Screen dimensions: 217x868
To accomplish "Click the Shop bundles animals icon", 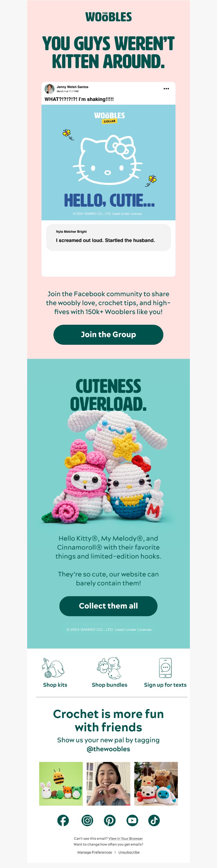I will pos(109,668).
